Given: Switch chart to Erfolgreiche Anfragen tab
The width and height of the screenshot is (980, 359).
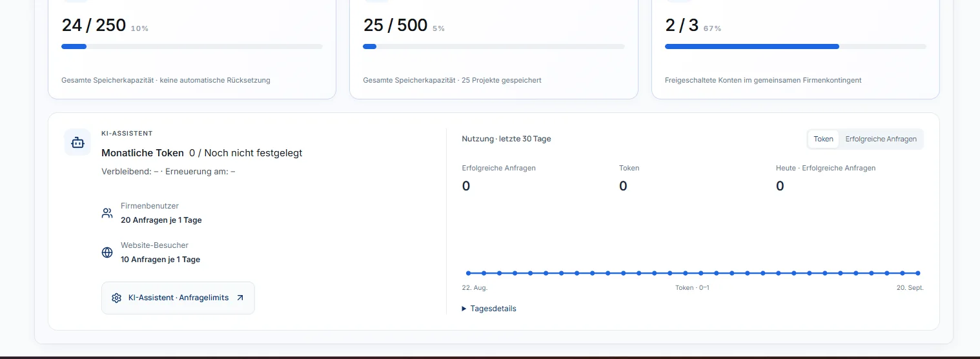Looking at the screenshot, I should [881, 139].
